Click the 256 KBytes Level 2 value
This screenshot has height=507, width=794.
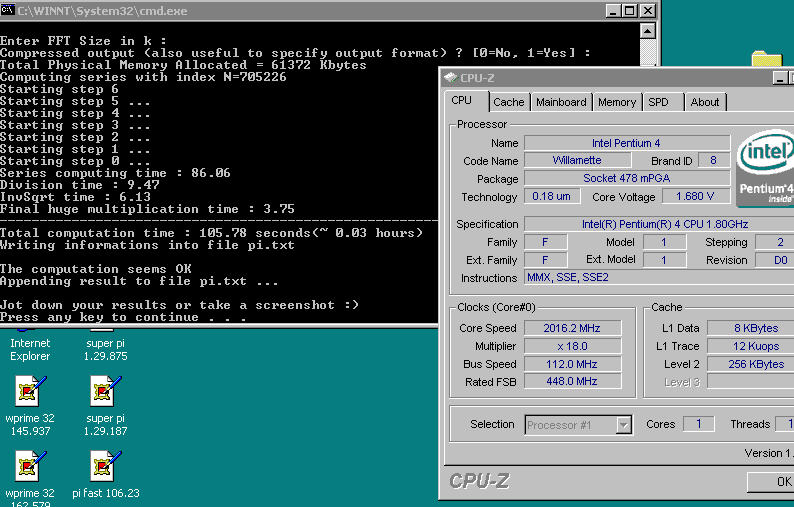coord(751,364)
